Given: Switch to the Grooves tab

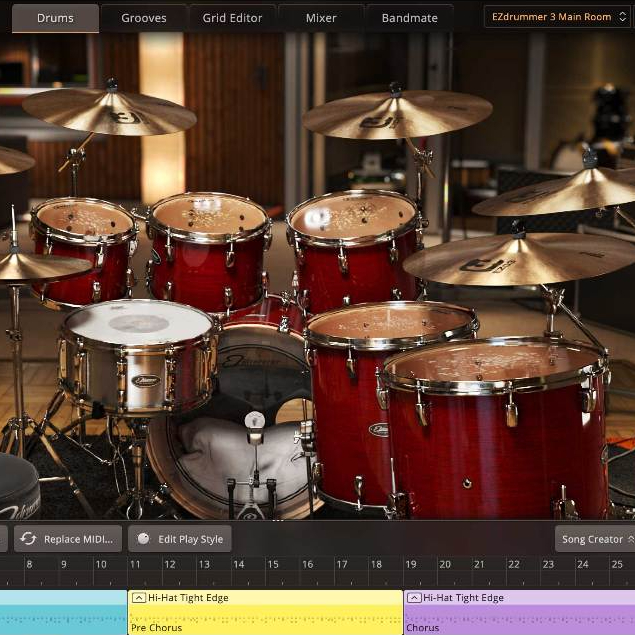Looking at the screenshot, I should click(x=144, y=18).
